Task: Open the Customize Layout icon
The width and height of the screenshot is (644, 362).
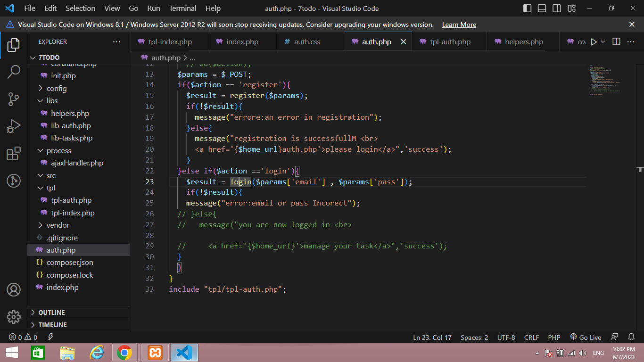Action: (572, 8)
